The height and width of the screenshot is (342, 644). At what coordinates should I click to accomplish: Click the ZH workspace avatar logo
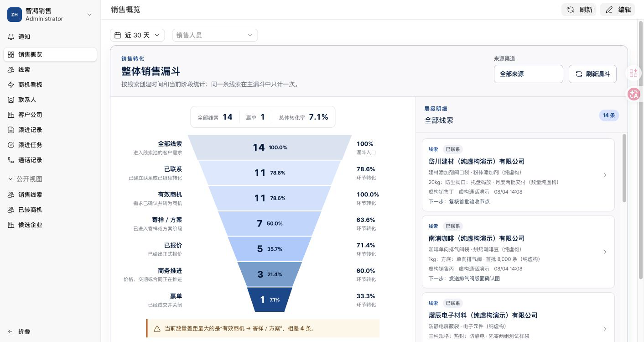15,15
